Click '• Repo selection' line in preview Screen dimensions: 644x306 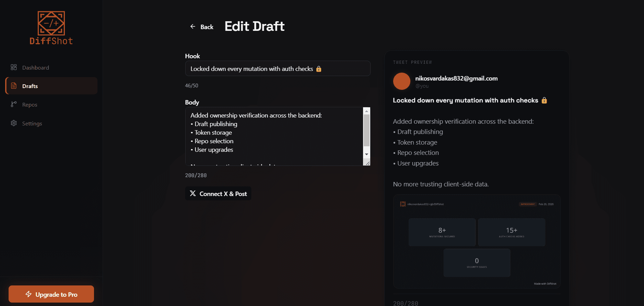(416, 153)
